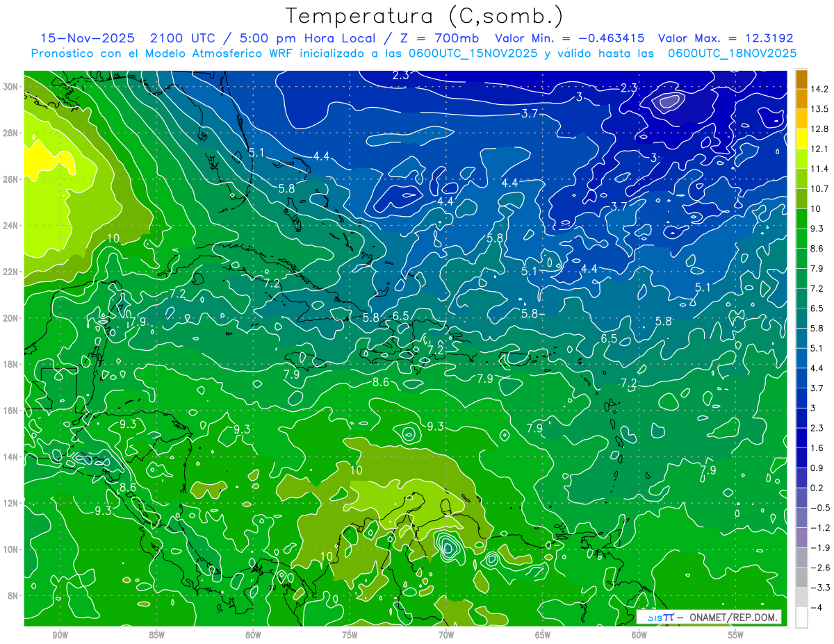The width and height of the screenshot is (834, 644).
Task: Click the ONAMET/REP.DOM. credit label
Action: 734,617
